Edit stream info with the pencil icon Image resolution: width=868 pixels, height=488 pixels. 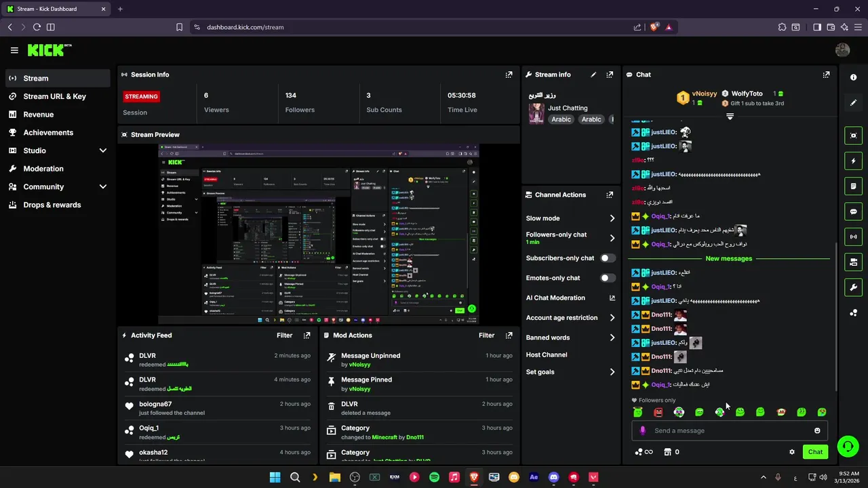[x=593, y=75]
